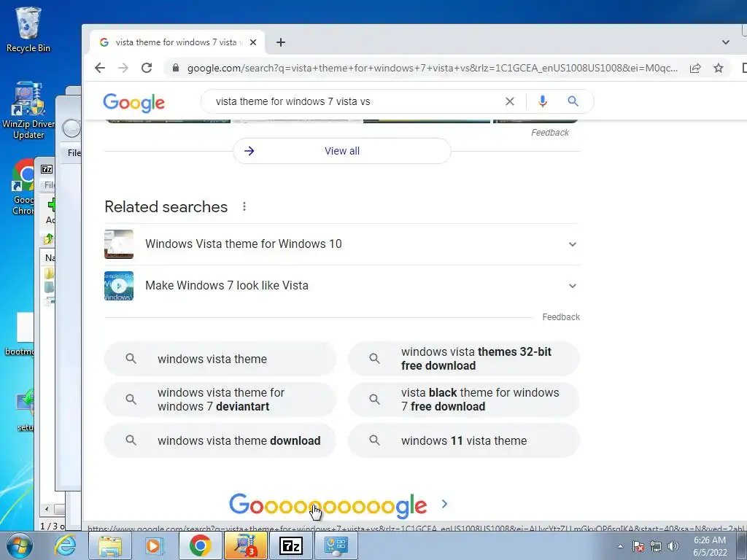Search vista black theme free download
The image size is (747, 560).
[463, 400]
